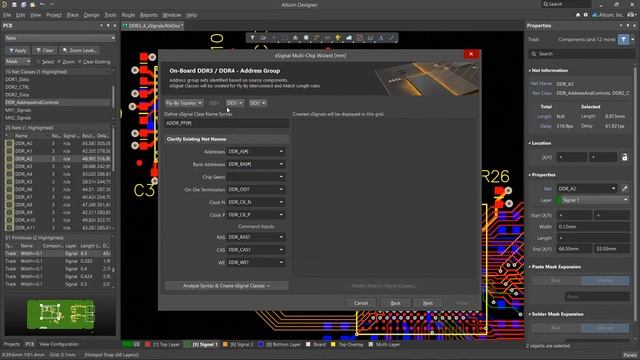640x360 pixels.
Task: Open the Route menu
Action: pyautogui.click(x=128, y=15)
